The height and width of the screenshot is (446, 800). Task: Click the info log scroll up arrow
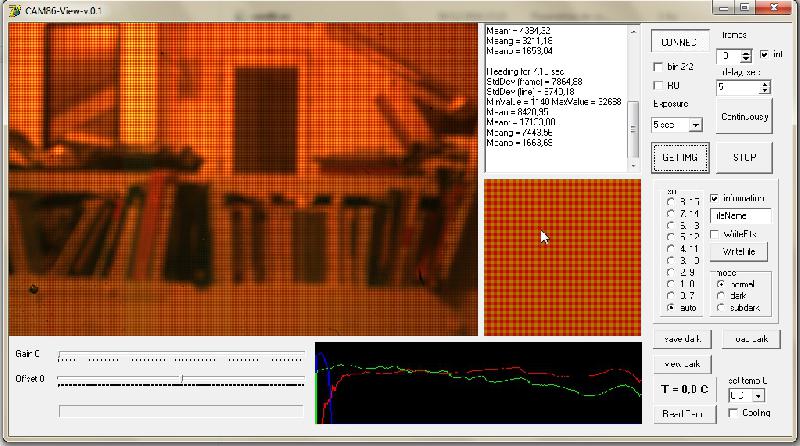(633, 32)
